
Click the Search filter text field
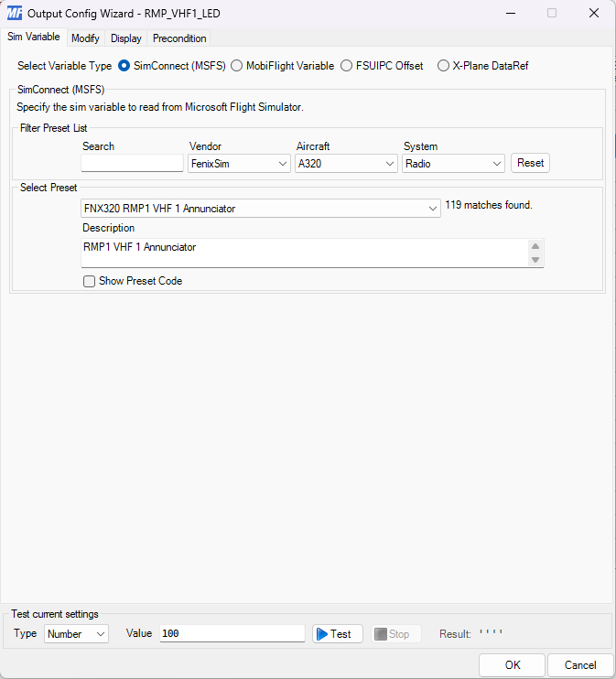coord(132,164)
